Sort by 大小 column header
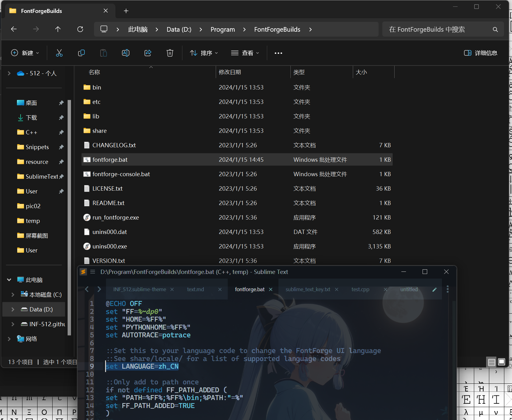512x420 pixels. click(x=373, y=72)
